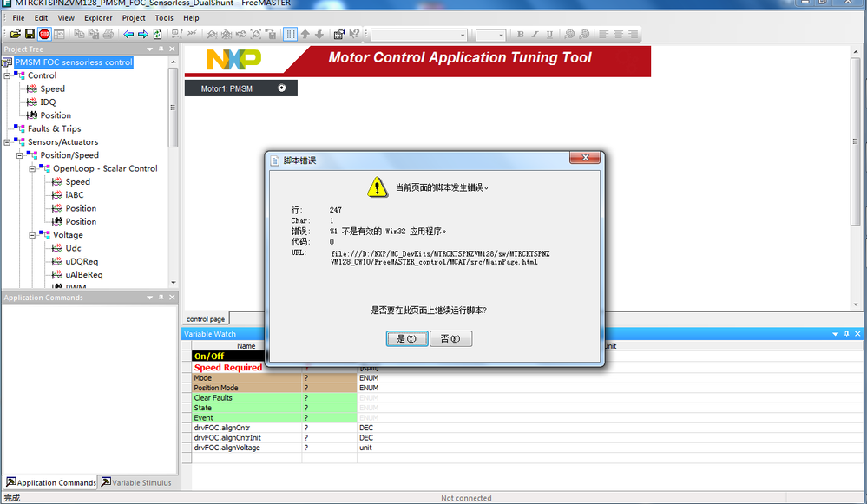The width and height of the screenshot is (867, 504).
Task: Click the project tree vertical scrollbar thumb
Action: (x=173, y=108)
